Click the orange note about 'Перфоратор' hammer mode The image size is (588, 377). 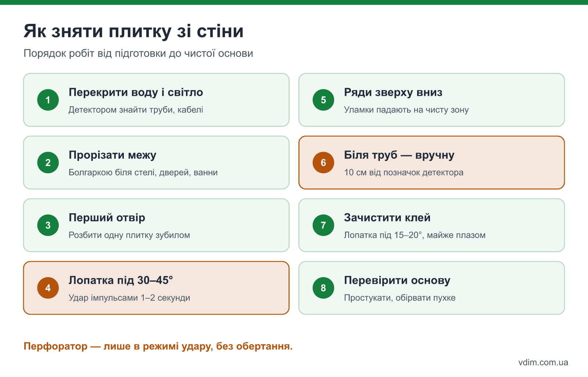[x=158, y=346]
